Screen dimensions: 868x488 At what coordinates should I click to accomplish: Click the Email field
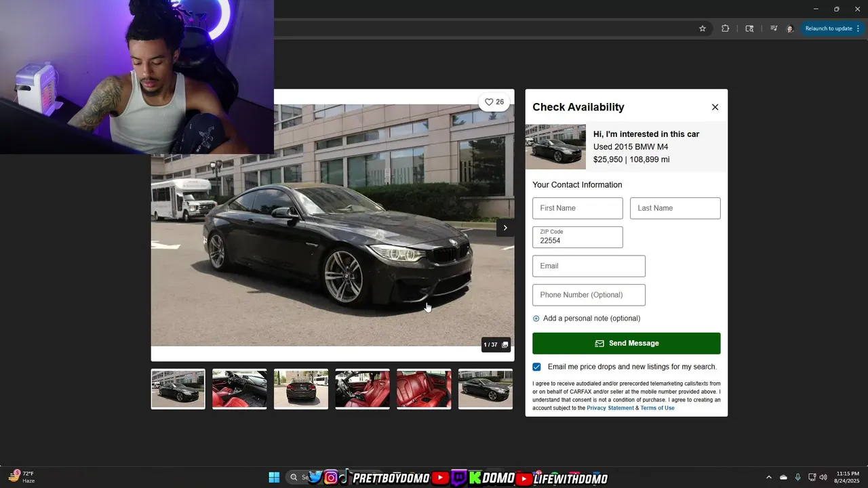pyautogui.click(x=589, y=266)
